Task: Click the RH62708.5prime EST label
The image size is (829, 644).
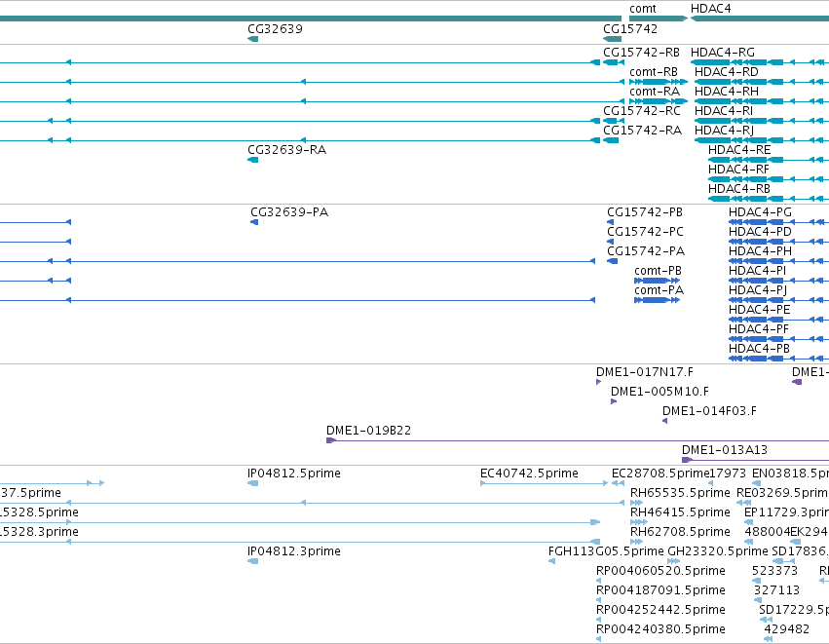Action: tap(680, 533)
